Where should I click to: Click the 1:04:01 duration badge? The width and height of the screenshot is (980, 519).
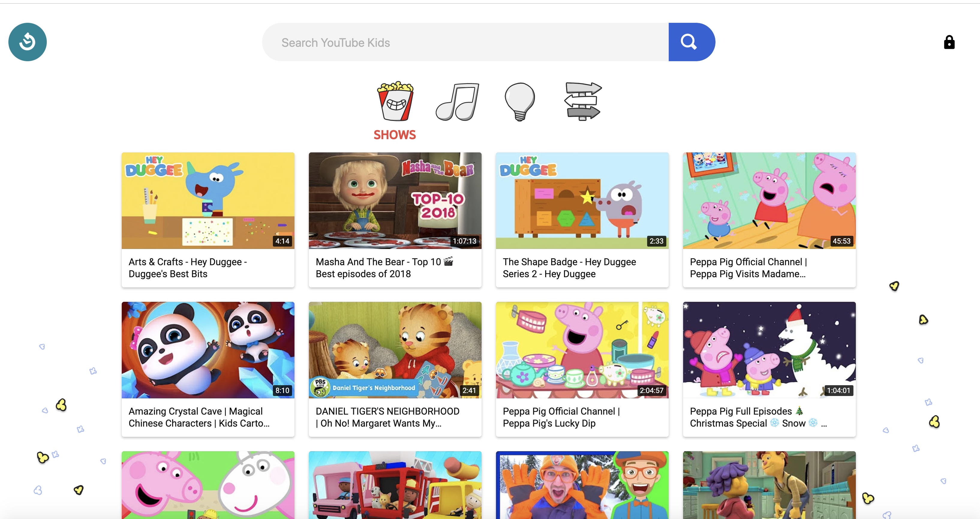[838, 390]
